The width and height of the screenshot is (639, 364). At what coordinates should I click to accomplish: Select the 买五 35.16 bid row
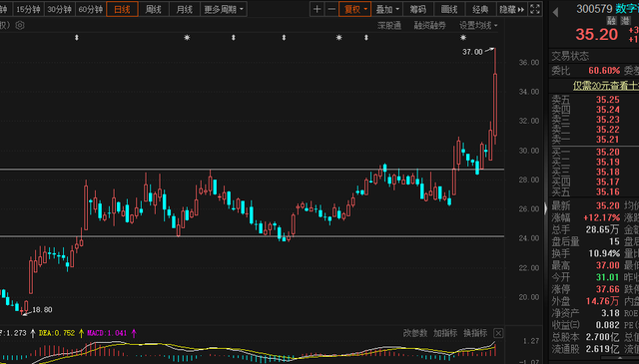(595, 192)
